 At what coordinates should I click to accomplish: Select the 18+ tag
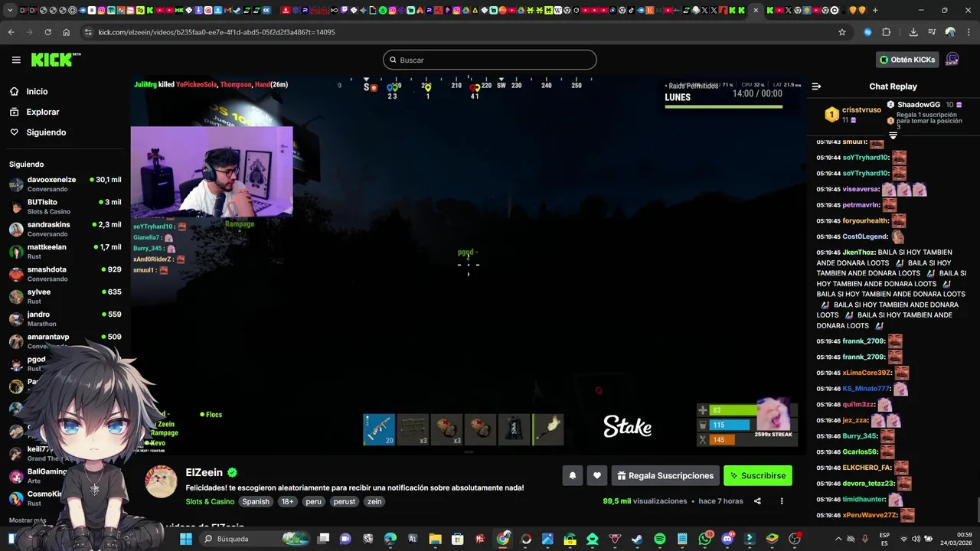[287, 501]
